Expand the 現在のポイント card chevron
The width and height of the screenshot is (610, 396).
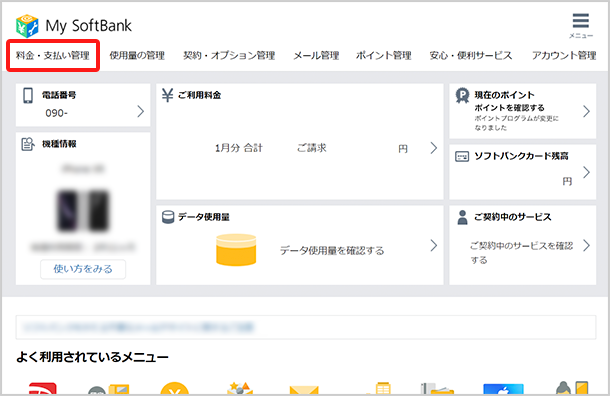click(x=586, y=112)
